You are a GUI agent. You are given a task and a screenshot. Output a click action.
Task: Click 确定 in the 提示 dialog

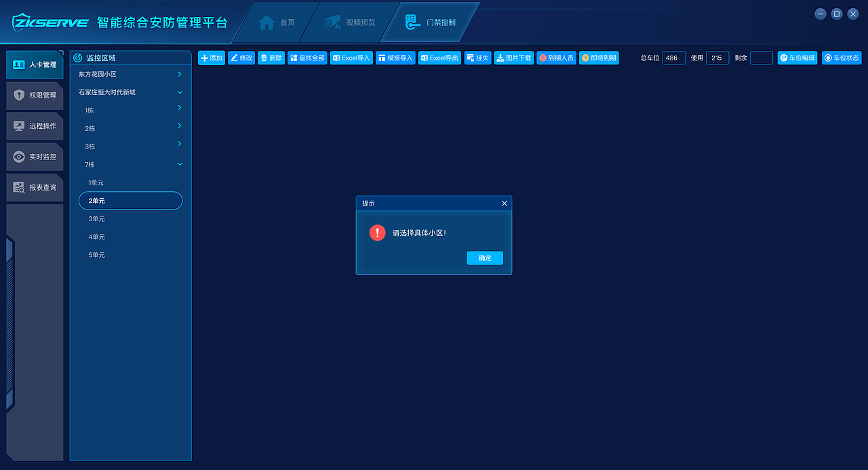(x=485, y=258)
